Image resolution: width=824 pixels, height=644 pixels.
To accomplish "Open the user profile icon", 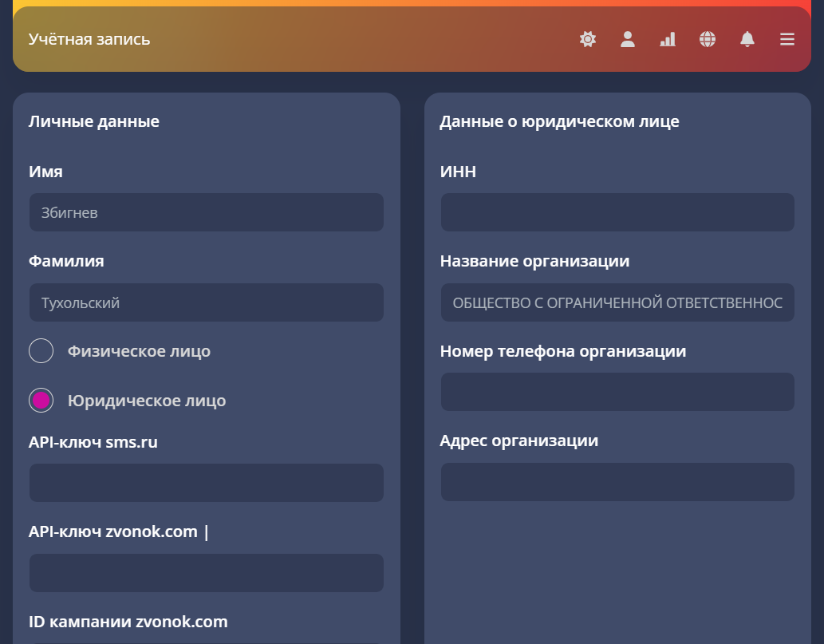I will [x=628, y=39].
